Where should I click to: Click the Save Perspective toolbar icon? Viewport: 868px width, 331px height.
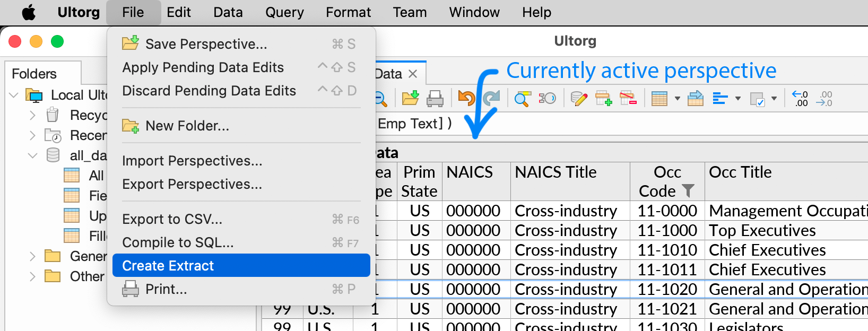pyautogui.click(x=410, y=98)
